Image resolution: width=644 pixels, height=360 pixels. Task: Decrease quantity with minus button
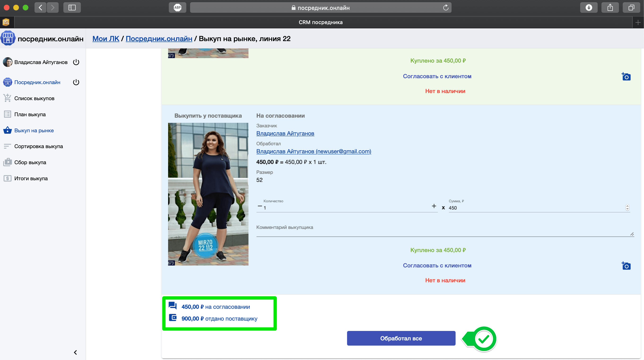[260, 206]
